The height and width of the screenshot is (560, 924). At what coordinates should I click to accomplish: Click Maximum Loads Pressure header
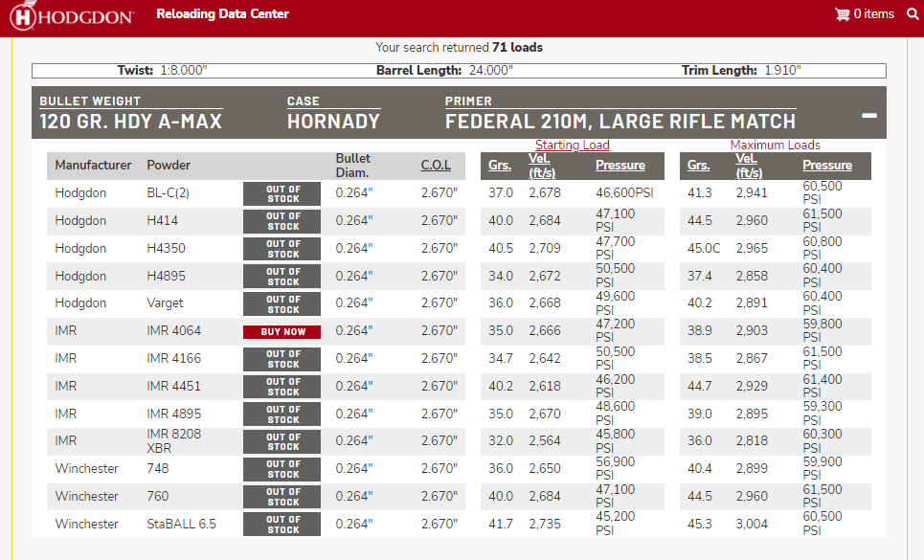point(827,166)
